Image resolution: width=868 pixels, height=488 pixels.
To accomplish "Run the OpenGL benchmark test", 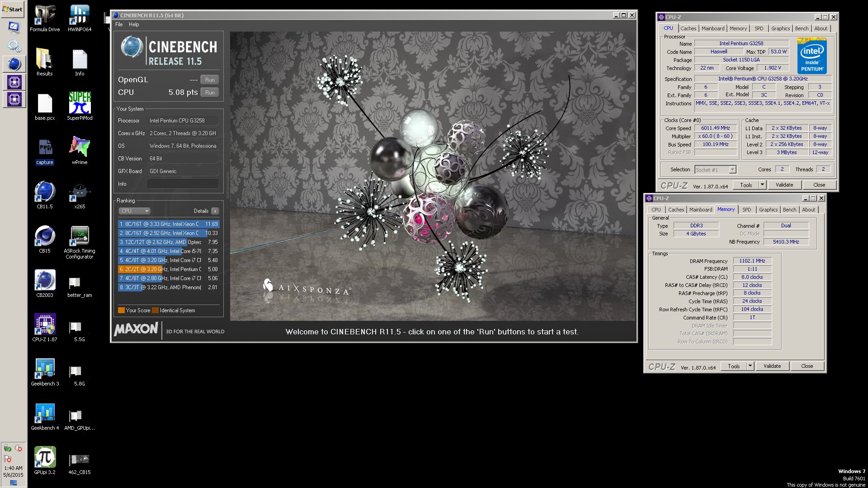I will click(x=210, y=80).
